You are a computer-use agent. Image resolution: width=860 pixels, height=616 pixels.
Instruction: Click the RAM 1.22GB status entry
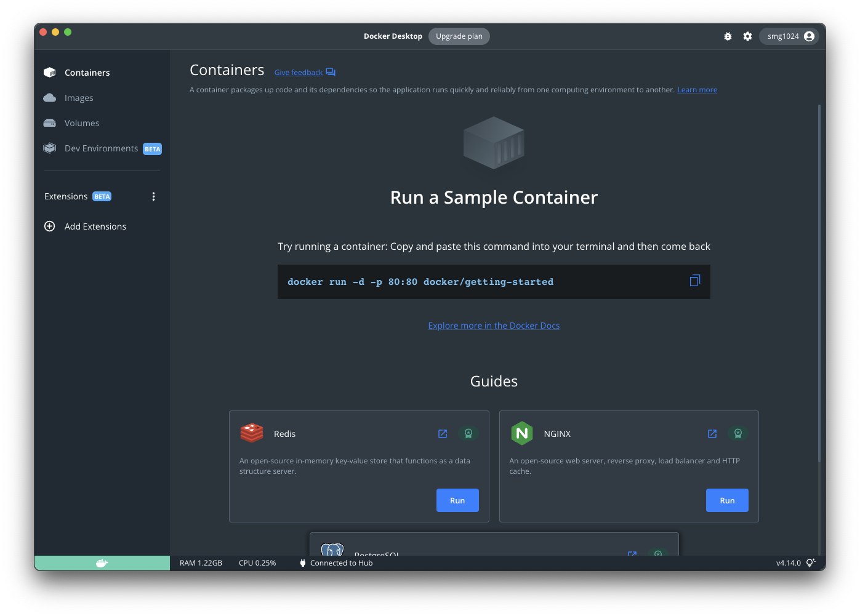(201, 563)
